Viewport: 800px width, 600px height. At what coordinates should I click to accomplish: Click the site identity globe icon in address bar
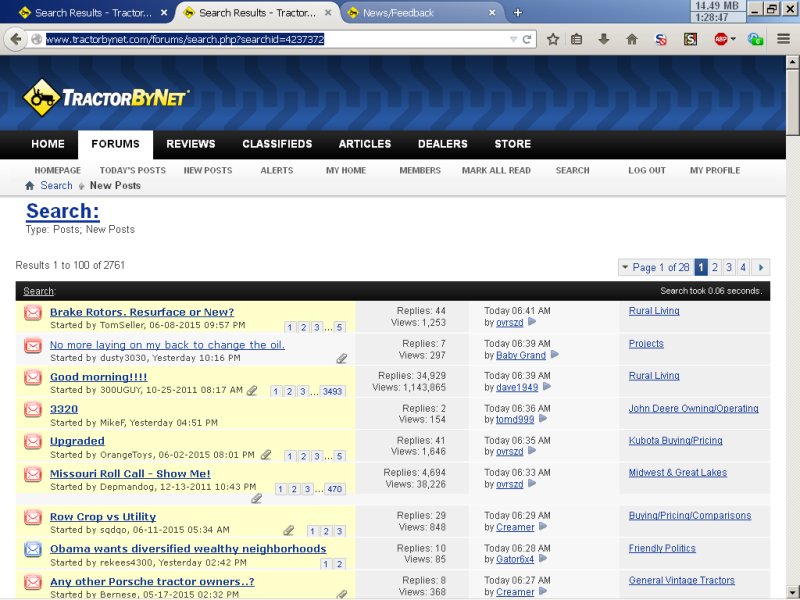[36, 39]
